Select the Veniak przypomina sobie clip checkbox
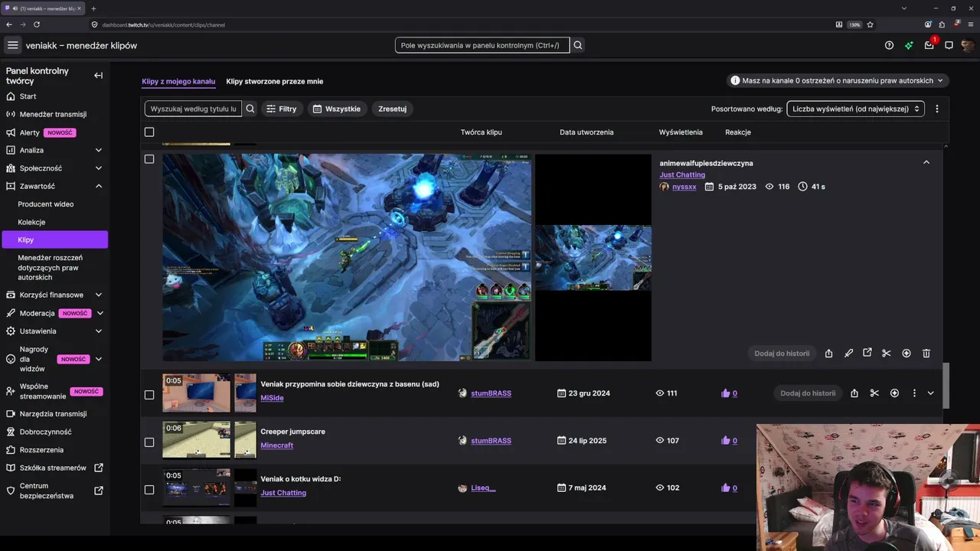This screenshot has height=551, width=980. [x=149, y=395]
